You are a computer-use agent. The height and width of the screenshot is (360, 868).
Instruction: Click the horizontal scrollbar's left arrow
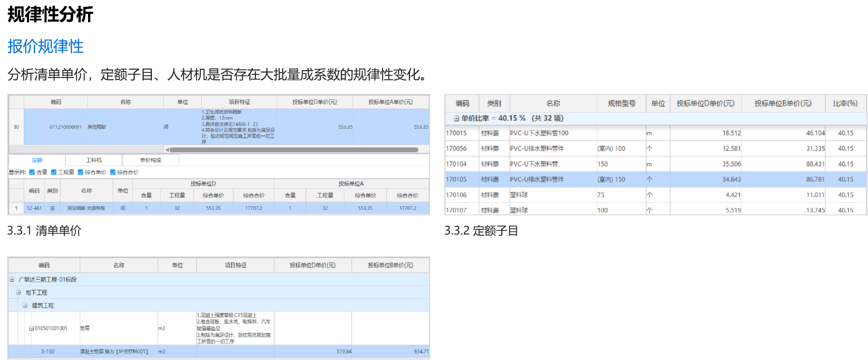pos(167,150)
